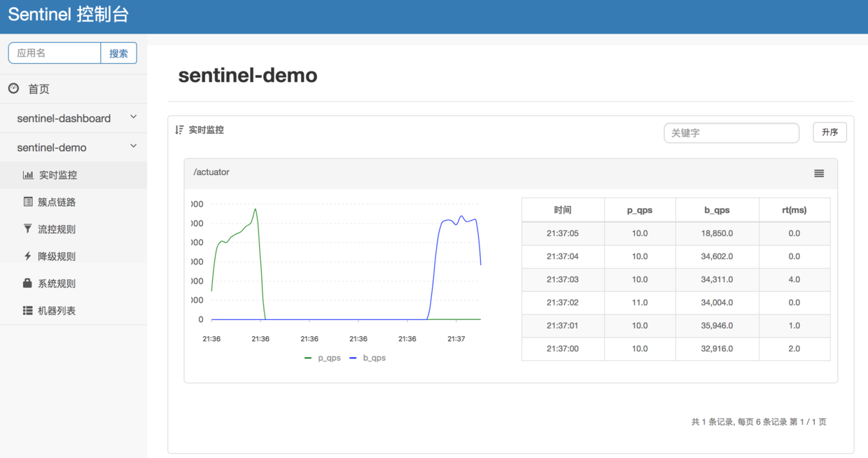Toggle the p_qps legend series
Viewport: 868px width, 458px height.
coord(323,358)
